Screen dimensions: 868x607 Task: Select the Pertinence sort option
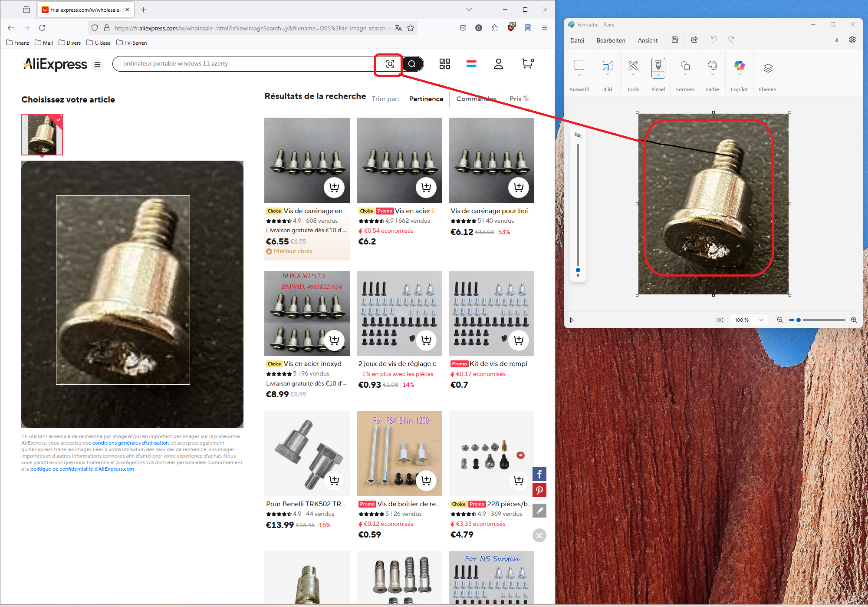[426, 99]
